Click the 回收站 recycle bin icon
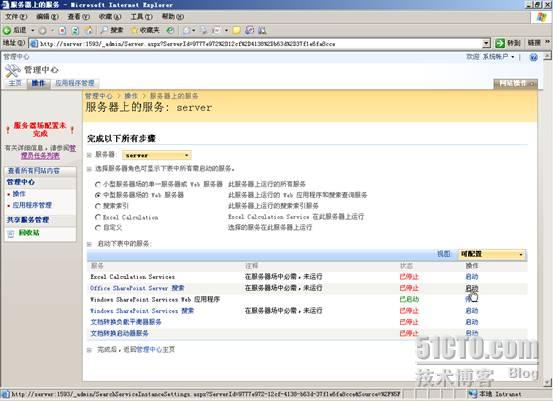Screen dimensions: 553x401 click(11, 233)
